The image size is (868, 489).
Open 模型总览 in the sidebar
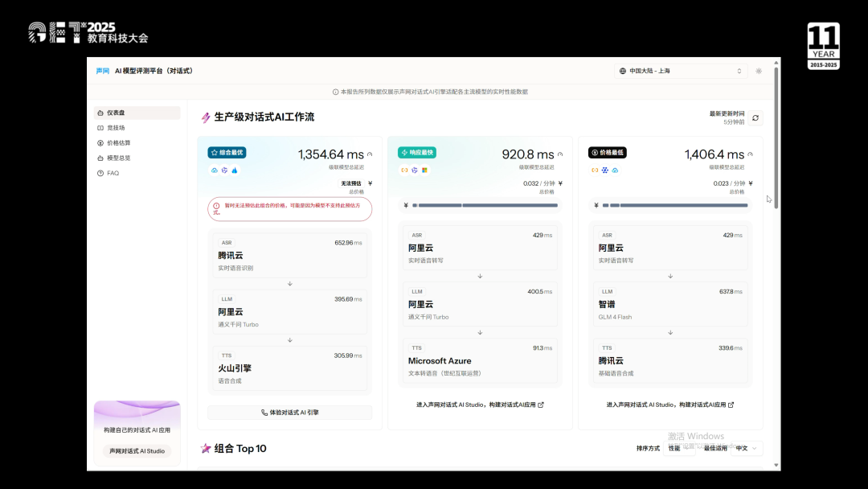[x=137, y=158]
